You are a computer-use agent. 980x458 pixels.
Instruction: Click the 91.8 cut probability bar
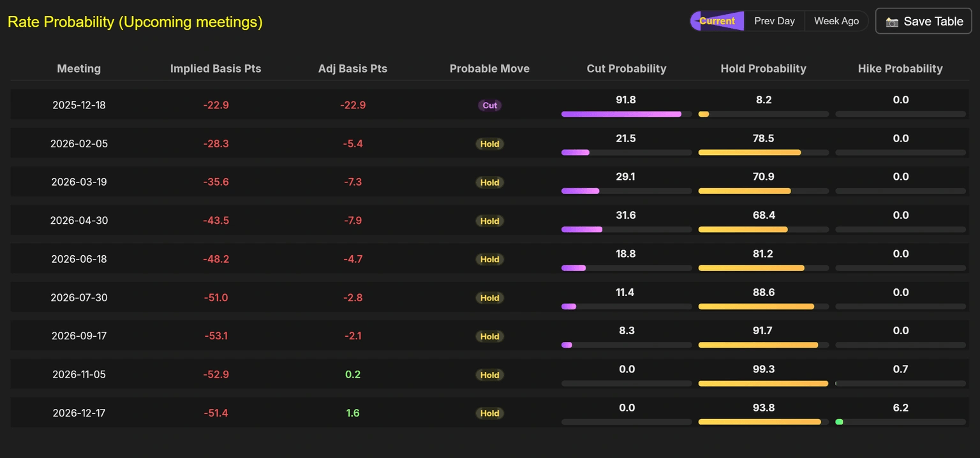[621, 114]
